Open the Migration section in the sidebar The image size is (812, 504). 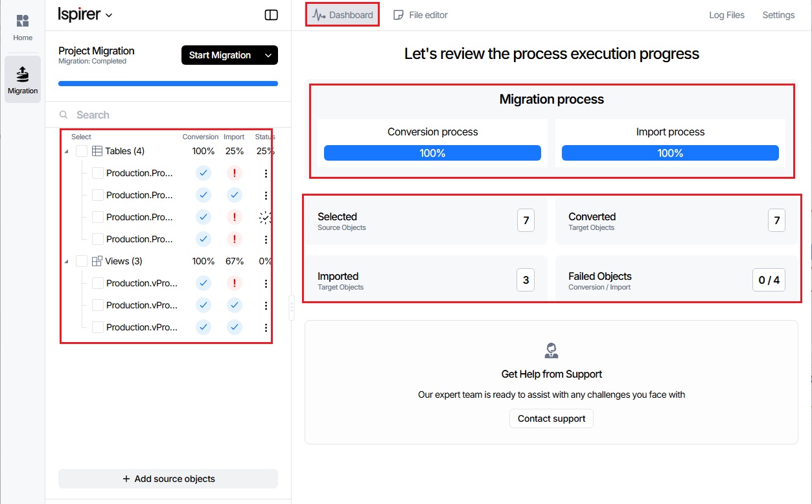point(23,79)
